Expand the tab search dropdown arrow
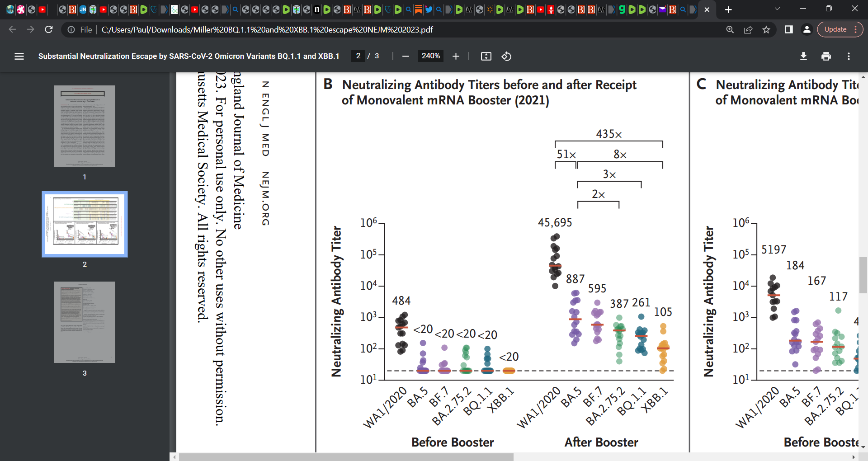The width and height of the screenshot is (868, 461). pyautogui.click(x=777, y=9)
